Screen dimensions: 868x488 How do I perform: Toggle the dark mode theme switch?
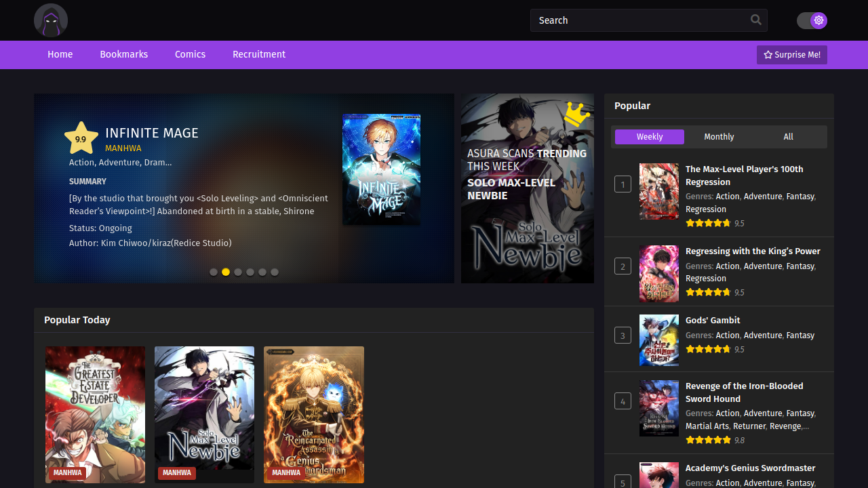[812, 20]
